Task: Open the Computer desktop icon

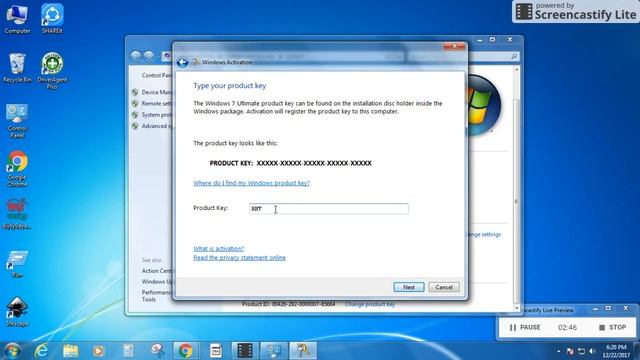Action: (x=17, y=19)
